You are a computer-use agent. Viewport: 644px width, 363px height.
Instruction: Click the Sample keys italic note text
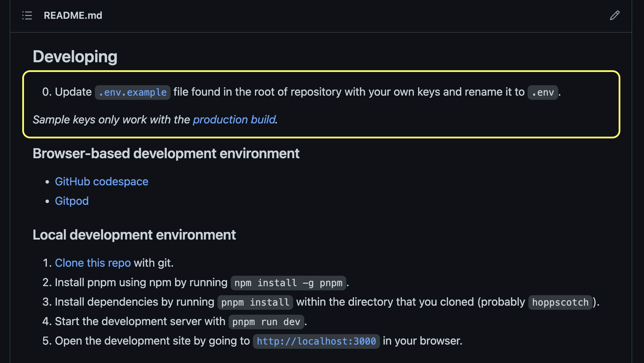[x=155, y=120]
